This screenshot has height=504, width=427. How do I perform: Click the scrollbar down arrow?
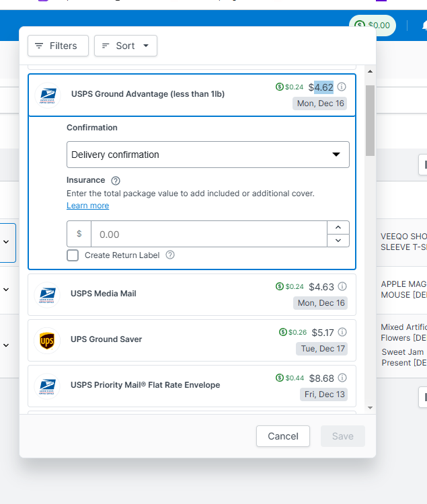click(370, 408)
